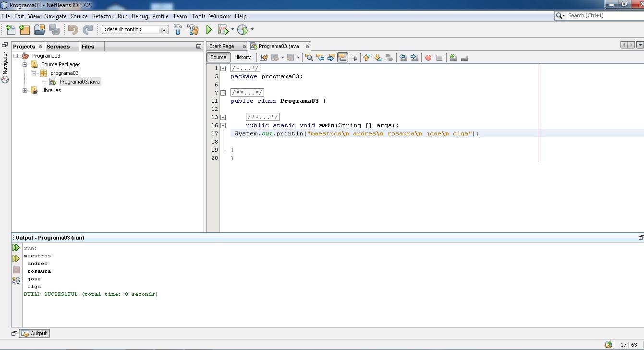Open the History view of Programa03.java

[x=243, y=57]
